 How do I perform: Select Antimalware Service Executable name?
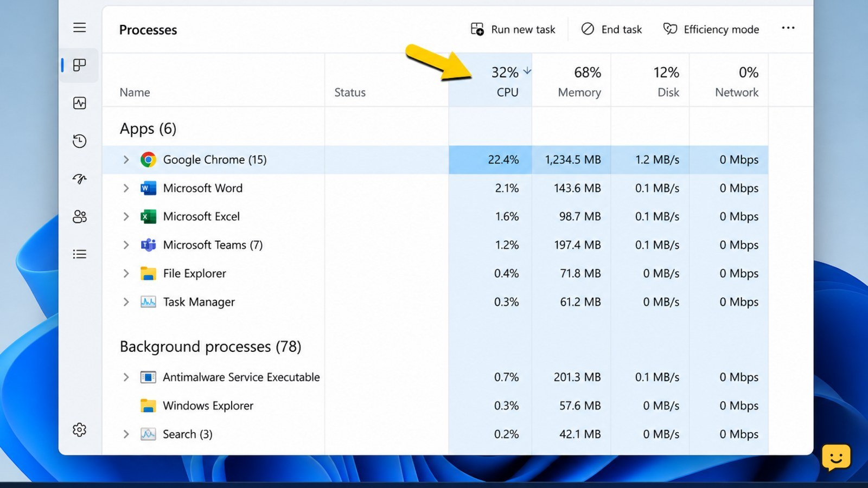pos(241,377)
